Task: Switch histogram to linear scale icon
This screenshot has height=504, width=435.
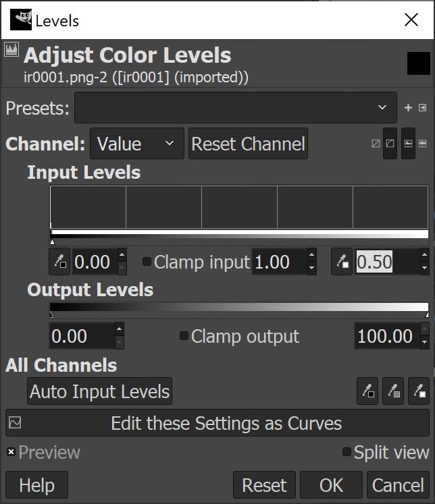Action: (376, 143)
